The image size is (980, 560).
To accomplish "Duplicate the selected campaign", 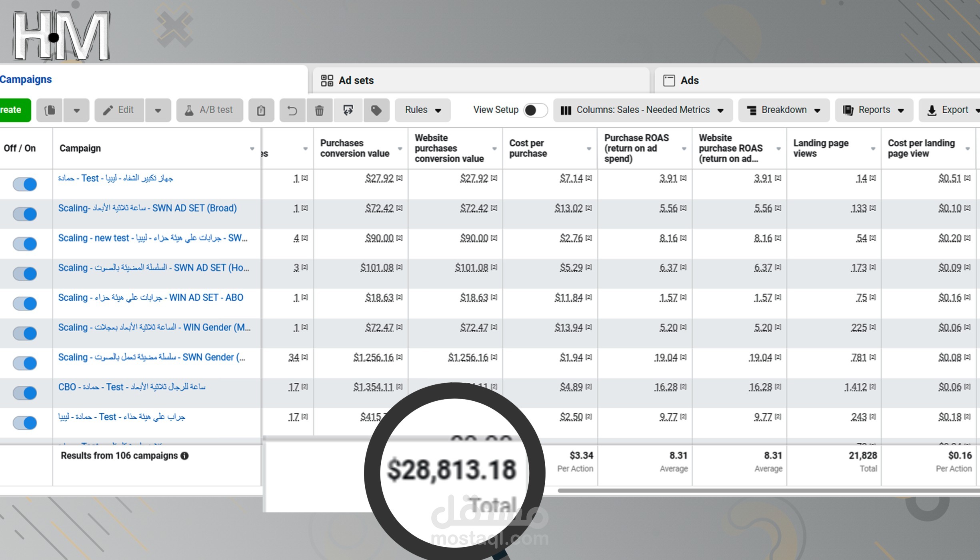I will tap(49, 110).
